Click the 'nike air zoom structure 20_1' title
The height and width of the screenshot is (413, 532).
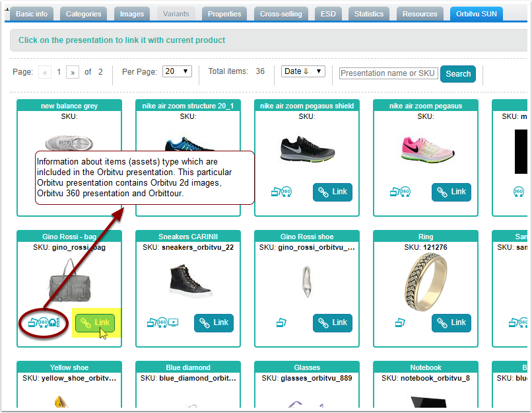click(188, 106)
